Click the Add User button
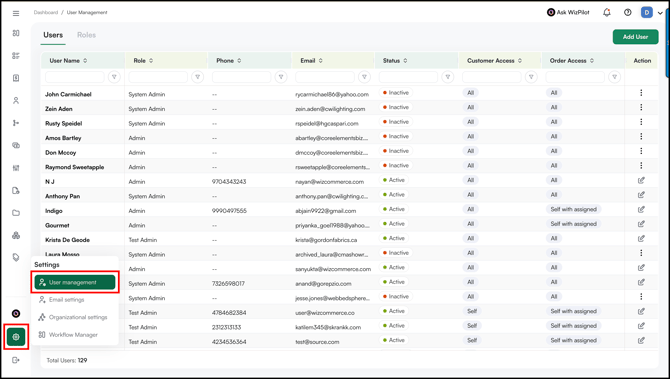This screenshot has width=670, height=379. click(x=635, y=37)
